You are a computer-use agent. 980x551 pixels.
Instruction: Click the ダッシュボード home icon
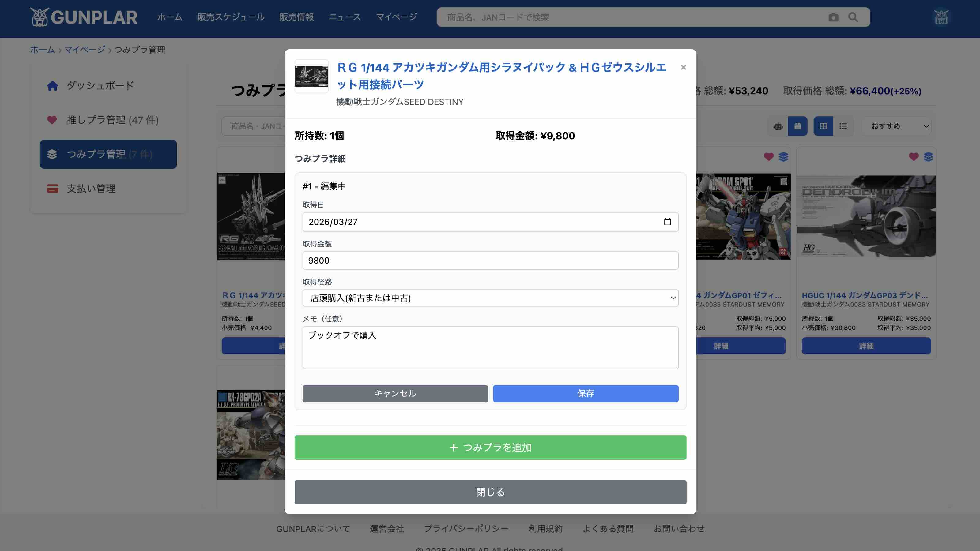click(x=52, y=86)
